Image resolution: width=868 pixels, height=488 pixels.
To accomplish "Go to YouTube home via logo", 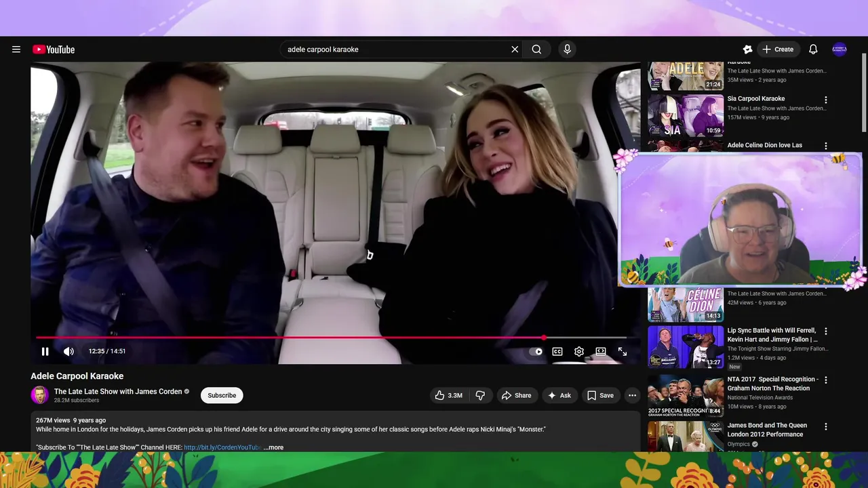I will [54, 49].
